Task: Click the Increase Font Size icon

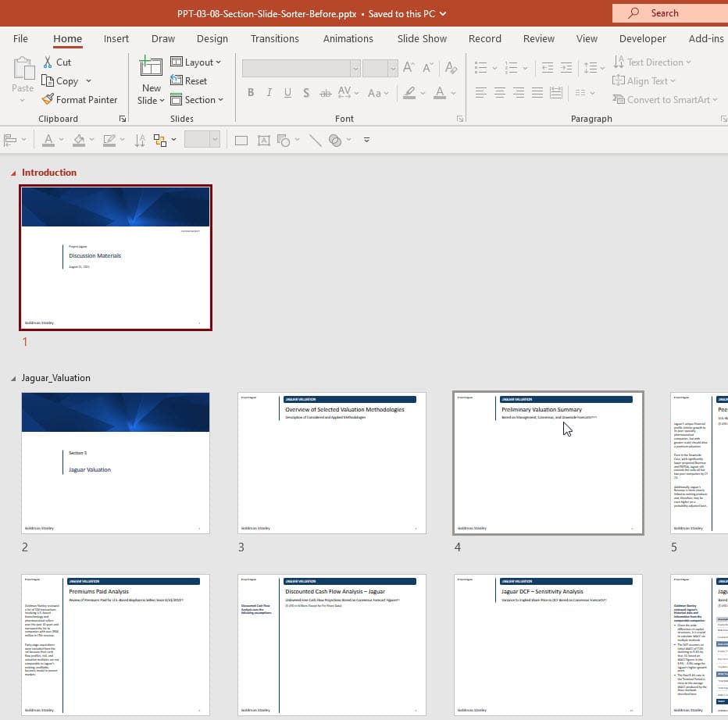Action: (407, 67)
